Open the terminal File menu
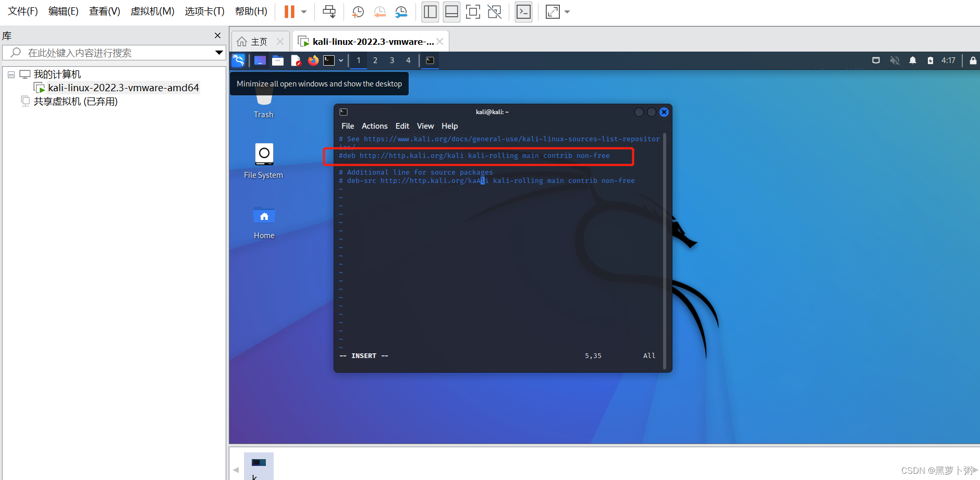This screenshot has width=980, height=480. click(x=348, y=126)
